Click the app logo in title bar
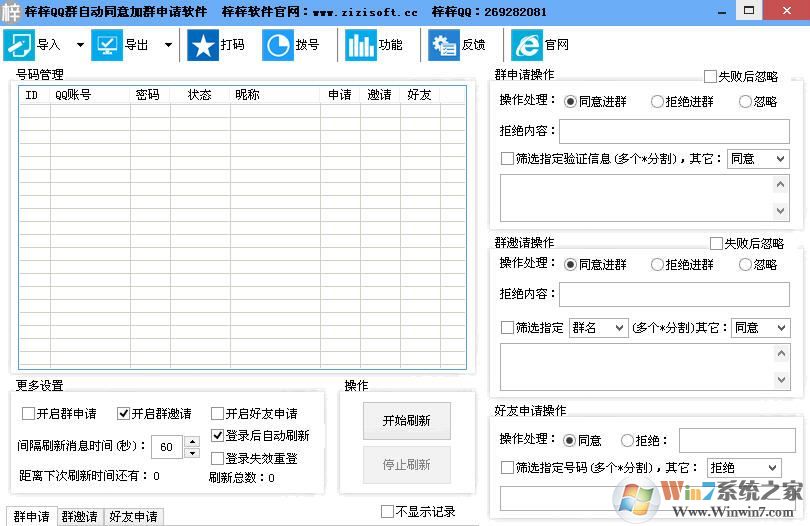Image resolution: width=810 pixels, height=526 pixels. coord(10,12)
